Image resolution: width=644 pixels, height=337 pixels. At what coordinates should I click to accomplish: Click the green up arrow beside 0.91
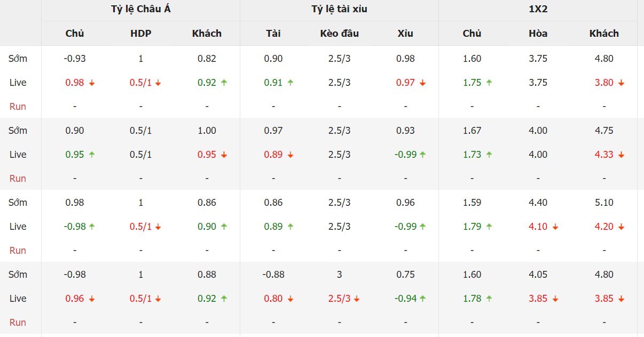[290, 83]
